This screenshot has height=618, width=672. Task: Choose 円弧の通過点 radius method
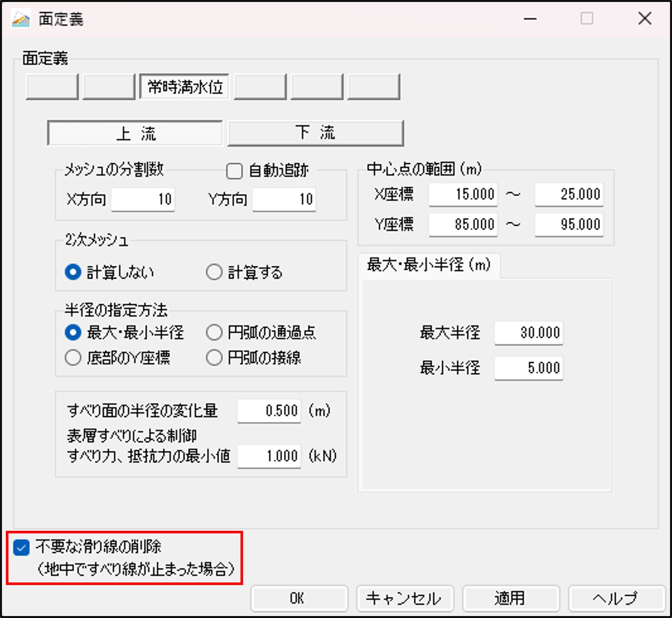(214, 333)
